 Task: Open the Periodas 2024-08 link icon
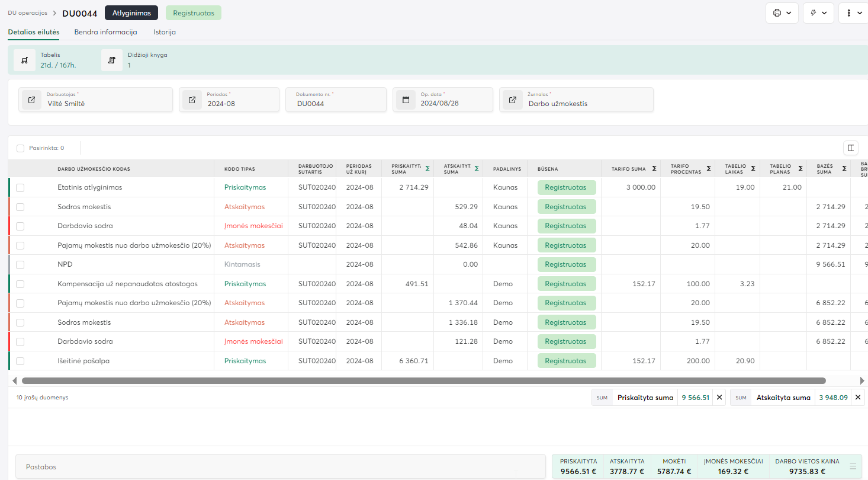[x=192, y=100]
